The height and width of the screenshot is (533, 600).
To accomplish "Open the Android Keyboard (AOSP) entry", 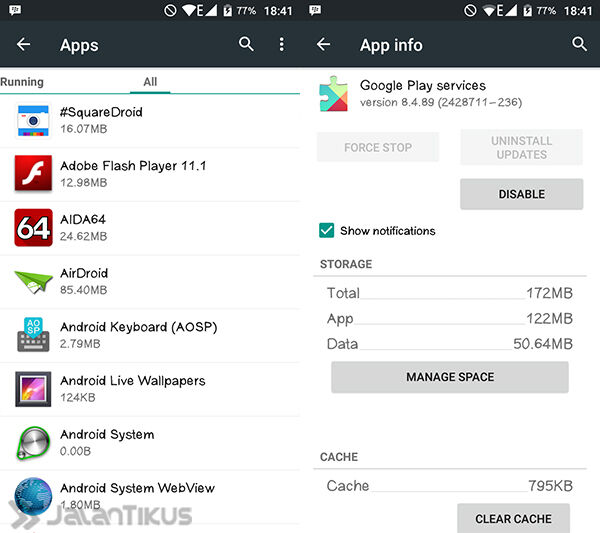I will (150, 335).
